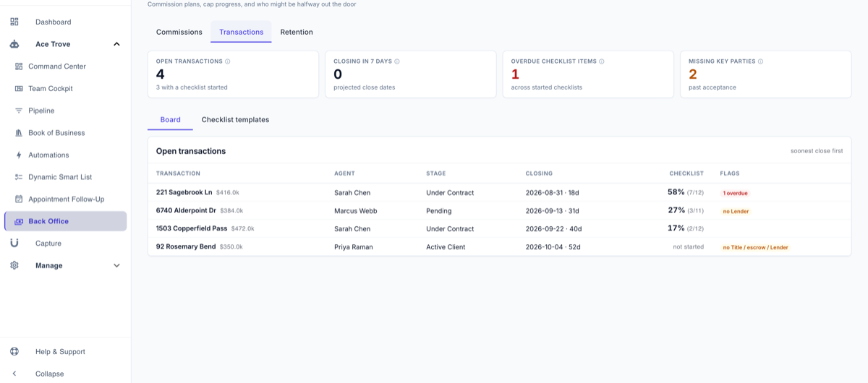Screen dimensions: 868x383
Task: Open transaction 92 Rosemary Bend
Action: tap(186, 246)
